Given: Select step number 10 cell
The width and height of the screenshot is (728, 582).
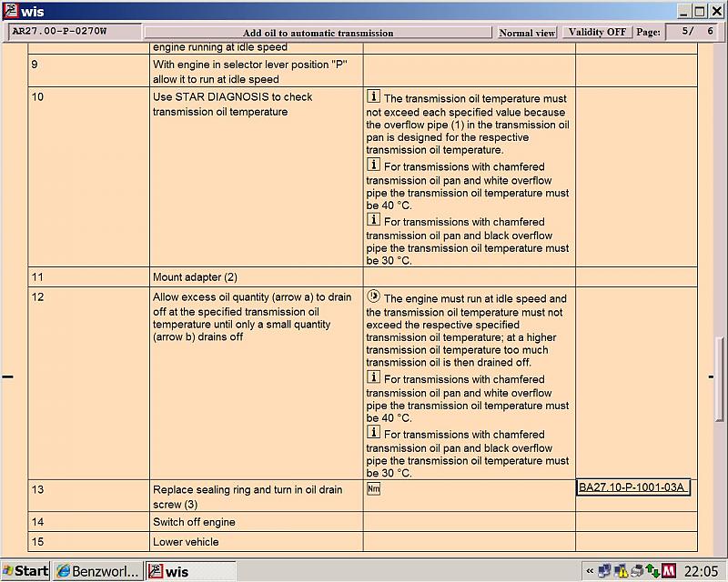Looking at the screenshot, I should coord(88,176).
